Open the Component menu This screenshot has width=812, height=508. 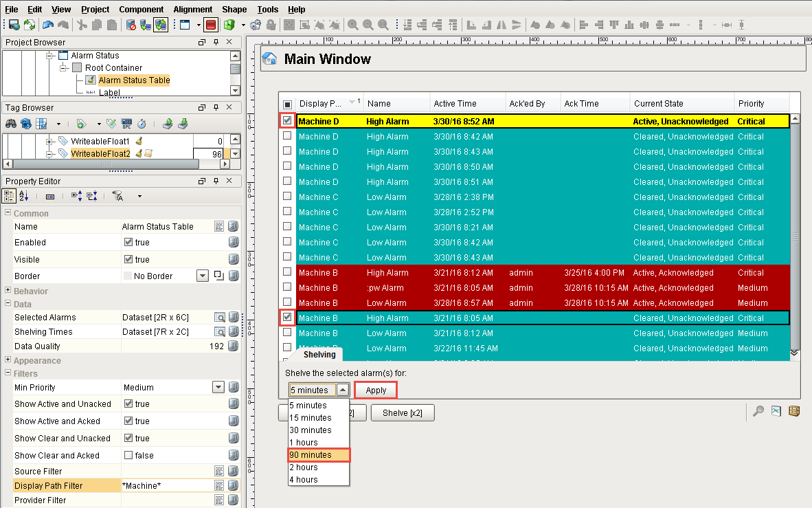point(142,9)
